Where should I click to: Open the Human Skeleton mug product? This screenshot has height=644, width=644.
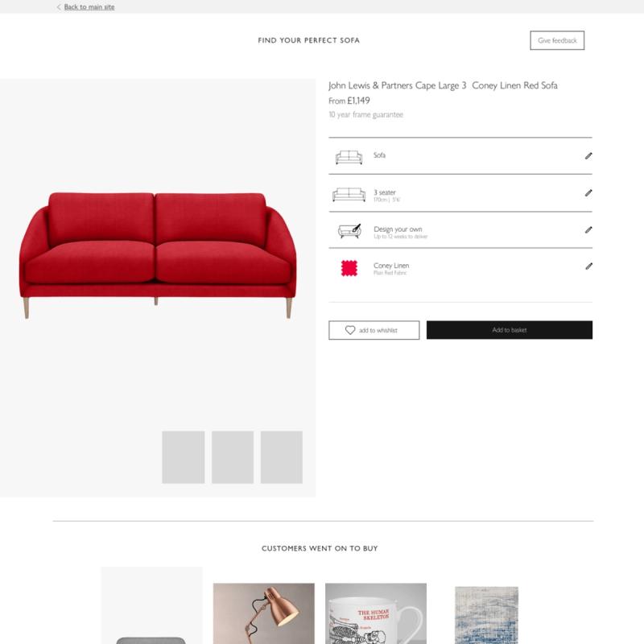[376, 613]
